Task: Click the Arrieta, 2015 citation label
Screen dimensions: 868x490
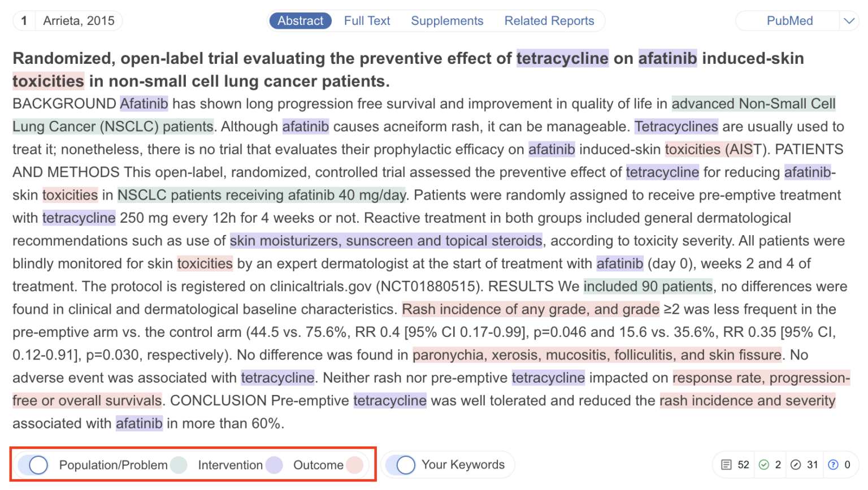Action: point(79,21)
